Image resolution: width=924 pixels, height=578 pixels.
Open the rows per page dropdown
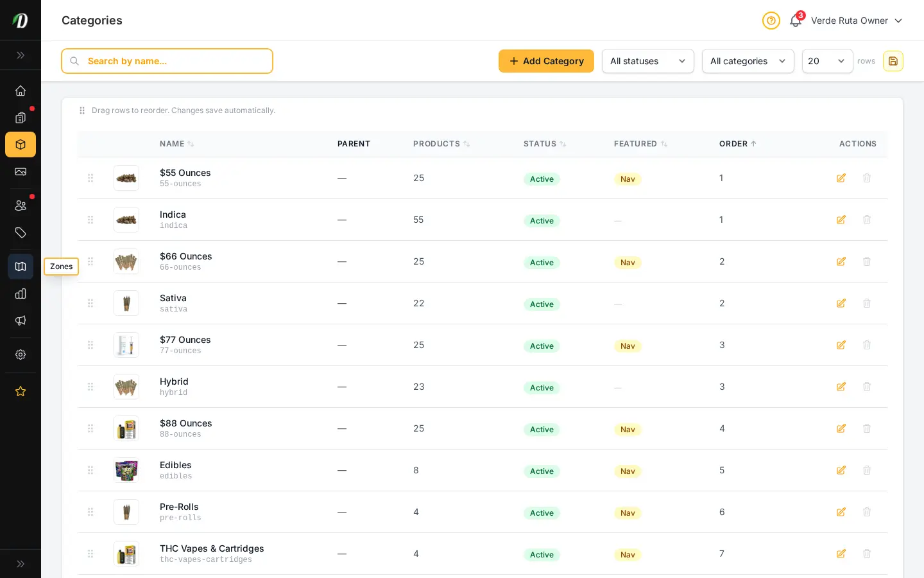point(828,61)
